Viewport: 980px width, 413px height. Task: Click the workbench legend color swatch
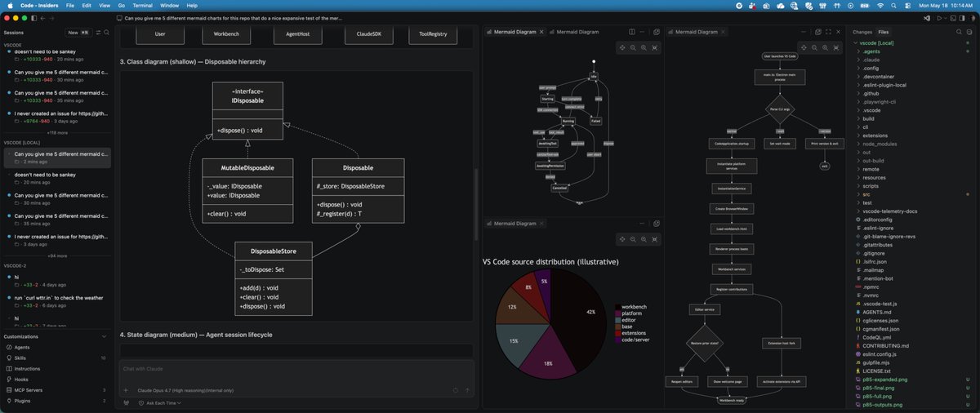pos(617,306)
